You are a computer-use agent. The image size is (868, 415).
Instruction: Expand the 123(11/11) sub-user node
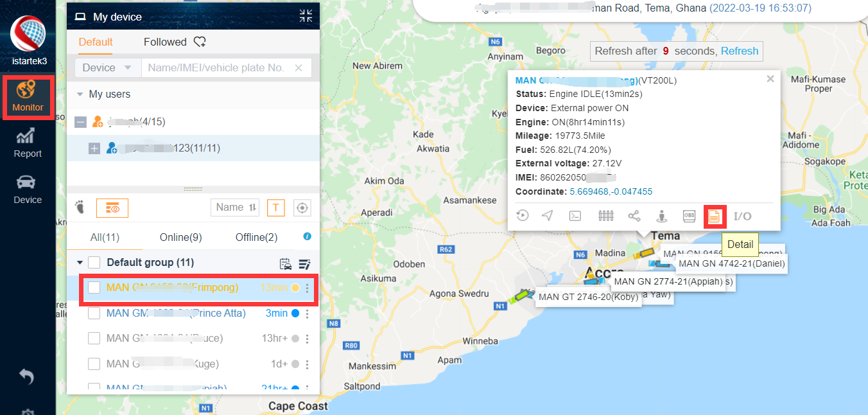click(94, 148)
